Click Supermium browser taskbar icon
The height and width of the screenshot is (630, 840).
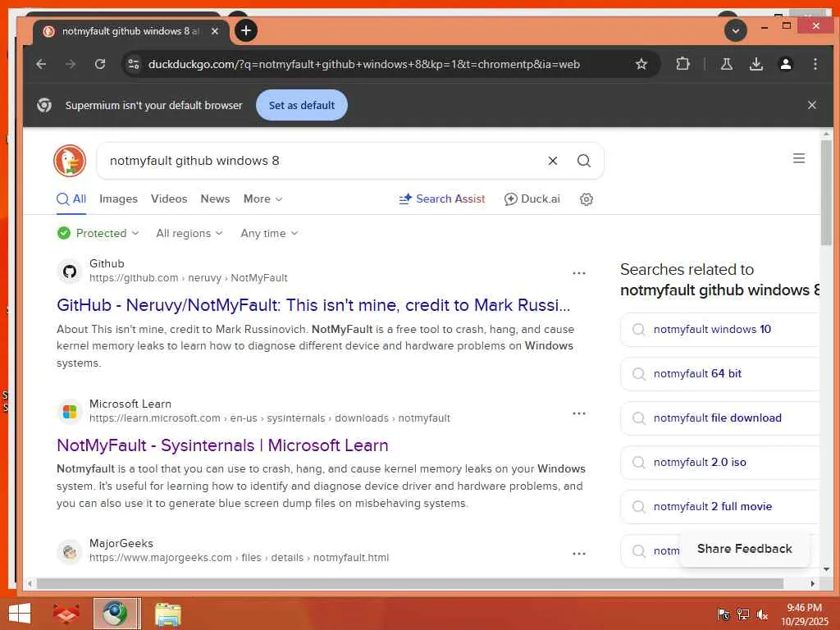(116, 614)
